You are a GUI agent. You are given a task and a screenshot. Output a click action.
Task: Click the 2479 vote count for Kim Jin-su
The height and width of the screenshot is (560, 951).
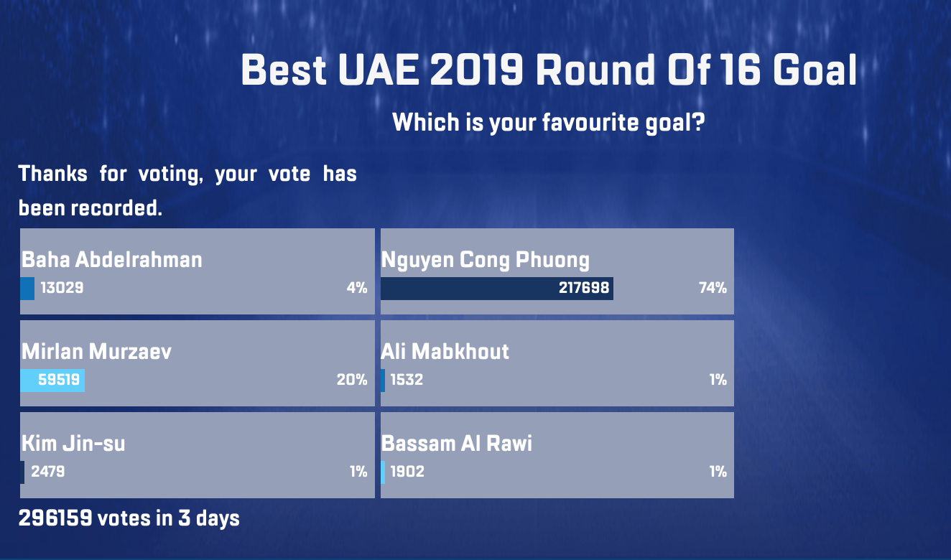coord(48,472)
